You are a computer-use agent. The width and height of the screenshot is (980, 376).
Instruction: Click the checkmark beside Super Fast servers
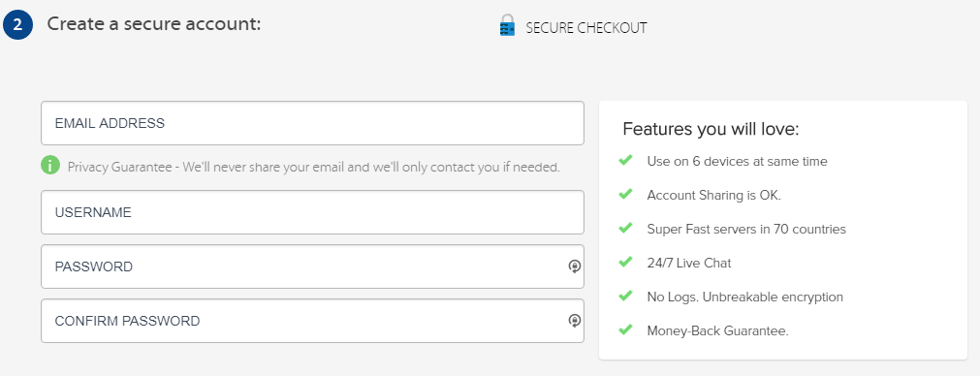625,228
